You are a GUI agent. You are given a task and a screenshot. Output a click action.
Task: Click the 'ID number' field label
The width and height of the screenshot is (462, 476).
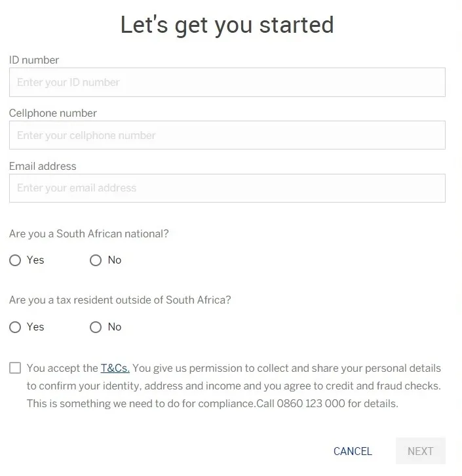34,60
